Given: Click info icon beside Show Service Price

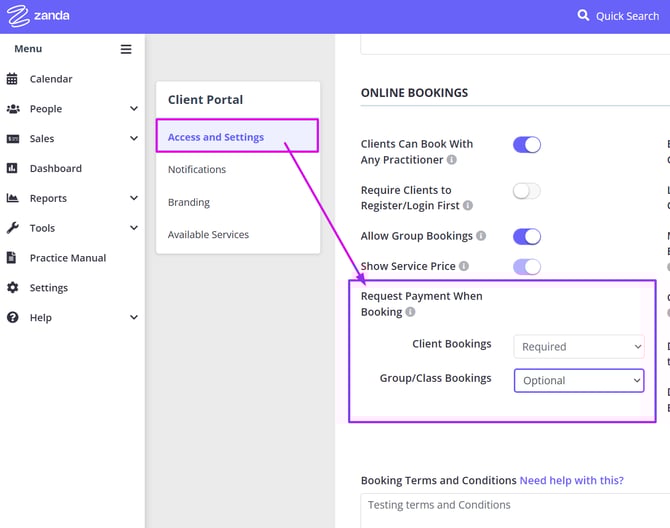Looking at the screenshot, I should click(x=464, y=267).
